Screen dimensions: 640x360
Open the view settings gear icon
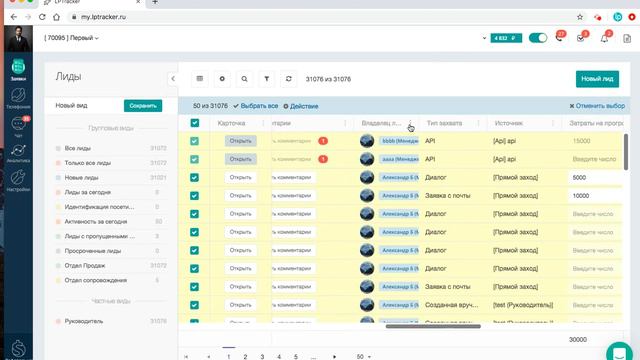click(222, 79)
